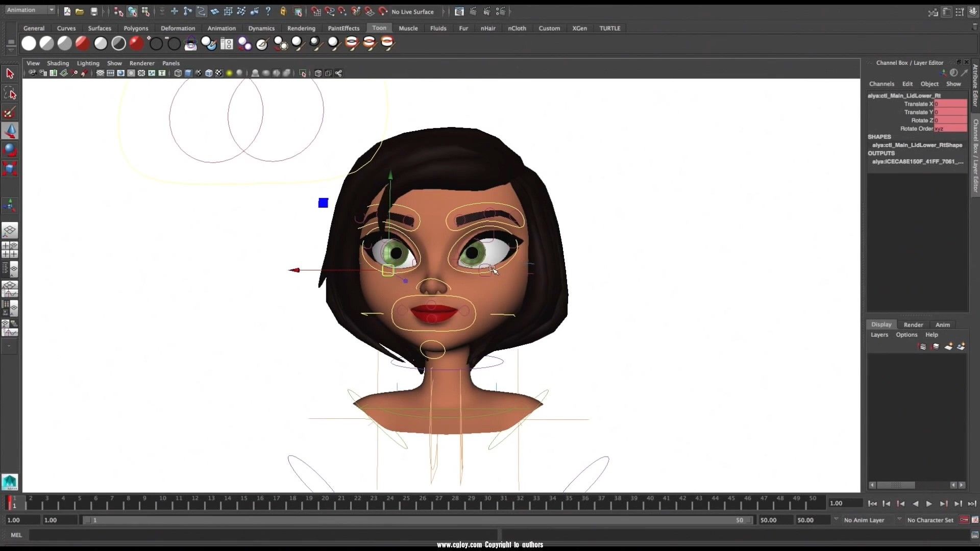Click the create new layer icon

[948, 347]
